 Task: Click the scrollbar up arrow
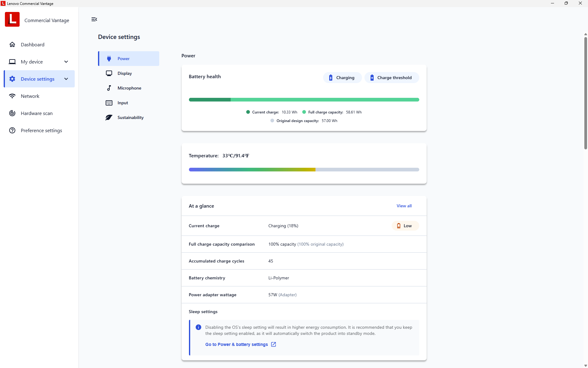click(586, 34)
